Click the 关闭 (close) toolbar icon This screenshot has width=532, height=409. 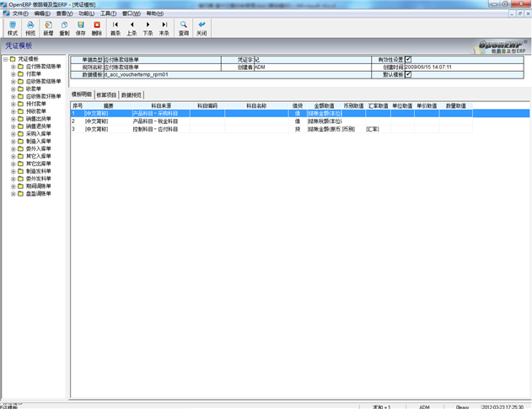[202, 28]
